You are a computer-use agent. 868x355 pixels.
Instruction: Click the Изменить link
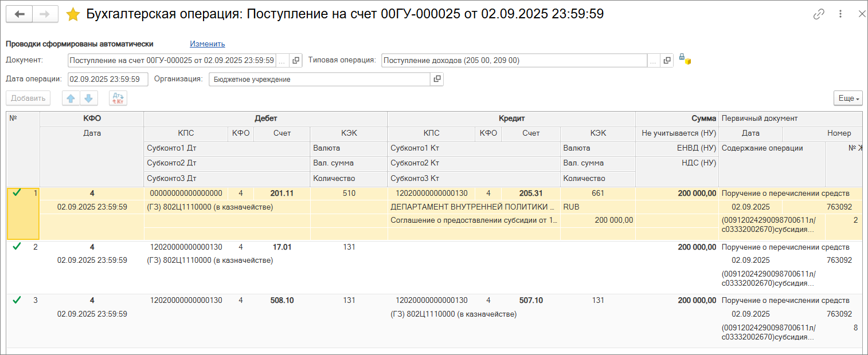pos(208,44)
